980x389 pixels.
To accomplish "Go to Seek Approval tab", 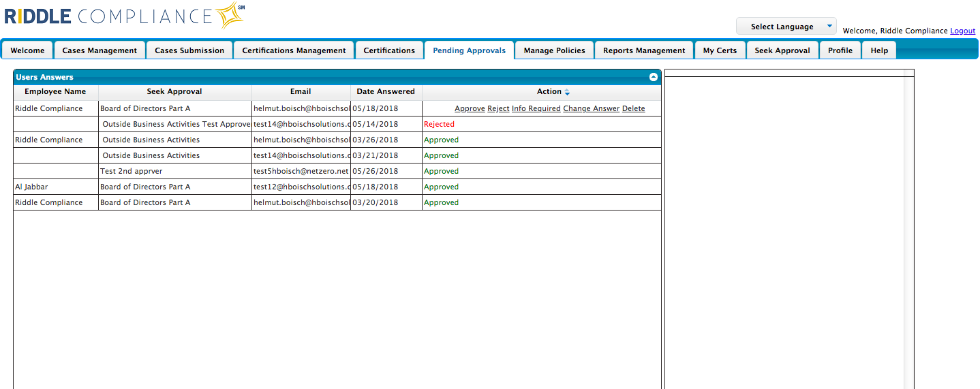I will pos(782,50).
